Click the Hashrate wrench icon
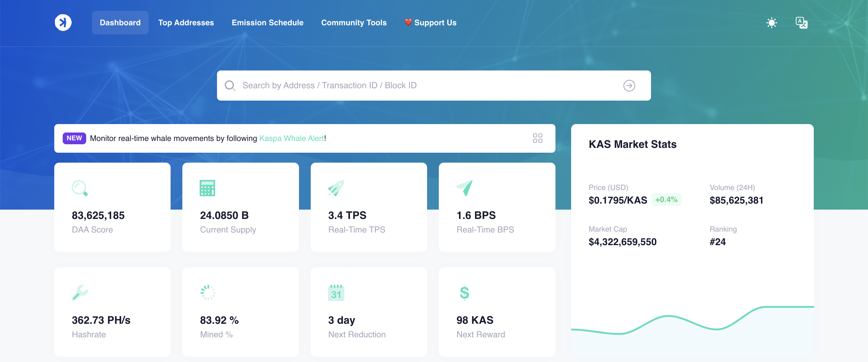The width and height of the screenshot is (868, 362). 80,293
